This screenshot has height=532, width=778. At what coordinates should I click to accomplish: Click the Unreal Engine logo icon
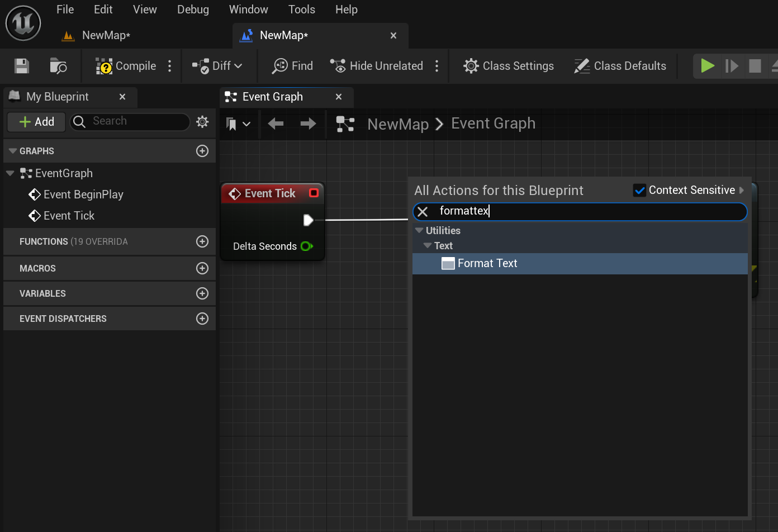click(23, 23)
